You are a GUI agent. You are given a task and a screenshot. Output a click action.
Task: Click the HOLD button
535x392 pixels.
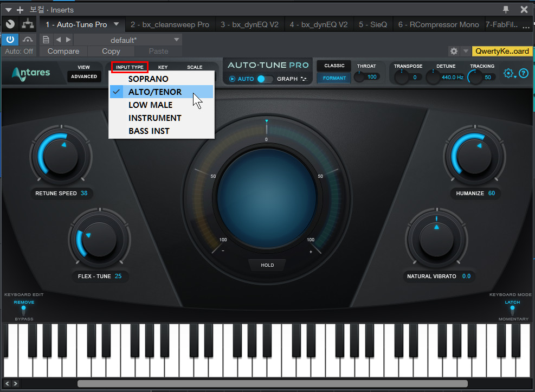267,265
